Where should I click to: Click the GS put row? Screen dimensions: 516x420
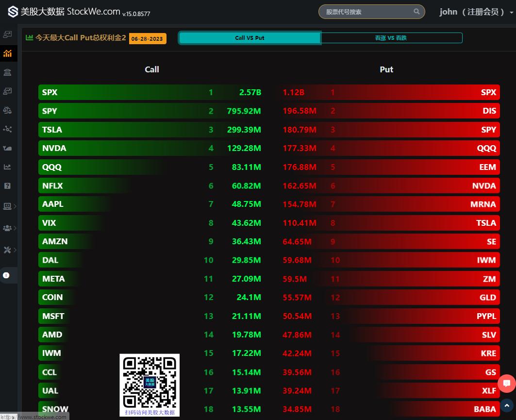(x=390, y=372)
